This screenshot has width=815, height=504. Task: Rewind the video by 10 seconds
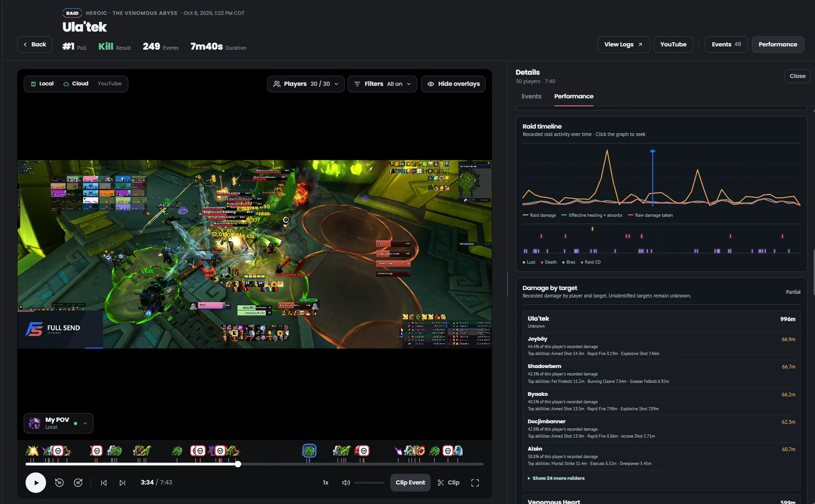[59, 482]
